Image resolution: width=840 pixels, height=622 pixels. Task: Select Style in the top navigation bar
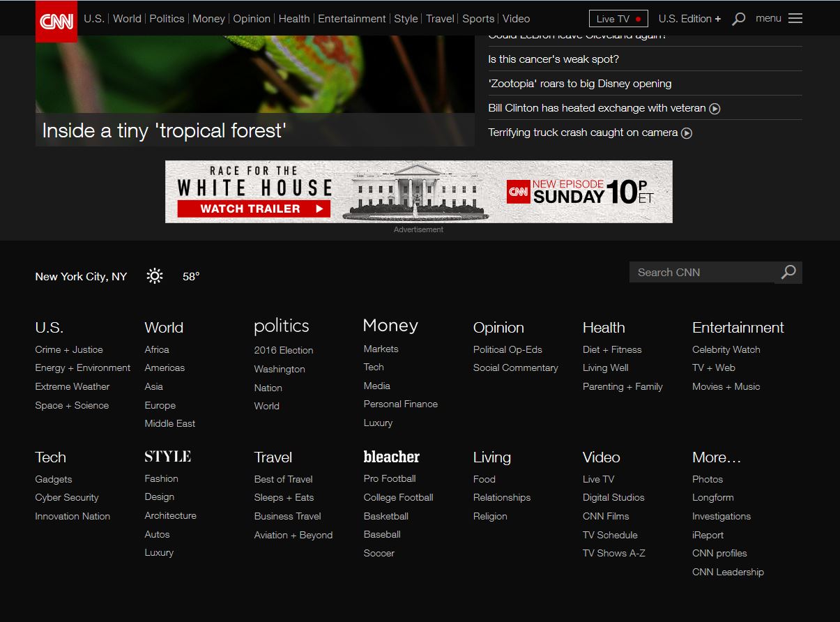(406, 19)
